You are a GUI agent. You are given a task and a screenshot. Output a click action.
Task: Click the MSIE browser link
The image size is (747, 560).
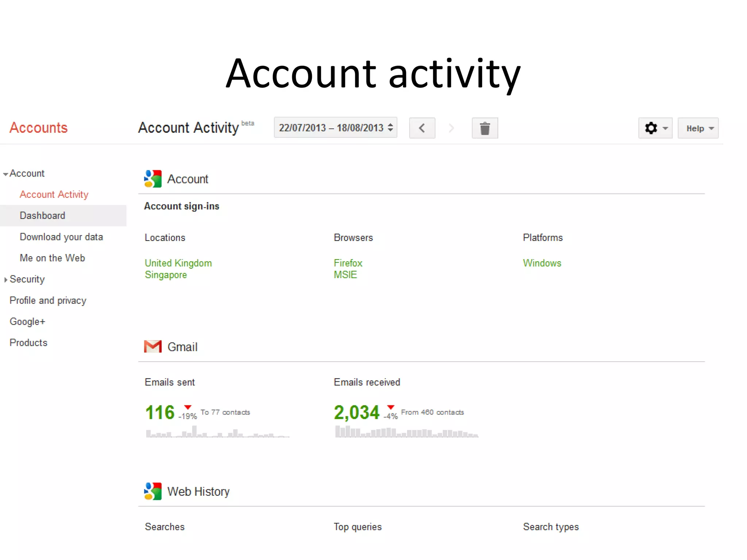click(x=345, y=275)
